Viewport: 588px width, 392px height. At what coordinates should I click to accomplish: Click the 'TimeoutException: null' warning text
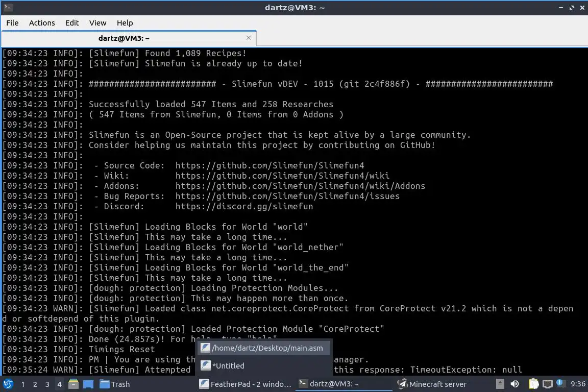pyautogui.click(x=466, y=370)
